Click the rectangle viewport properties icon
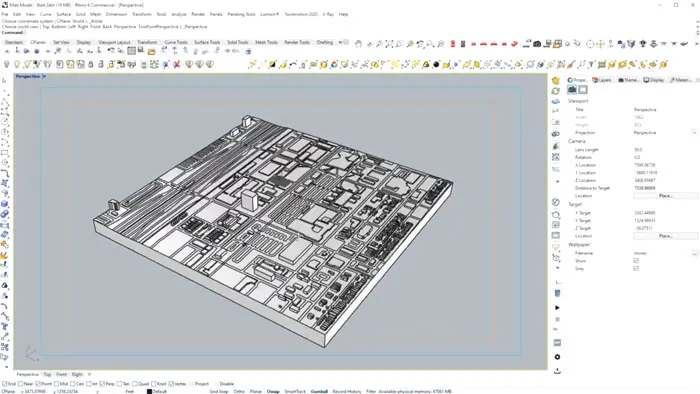This screenshot has height=394, width=700. pos(583,90)
